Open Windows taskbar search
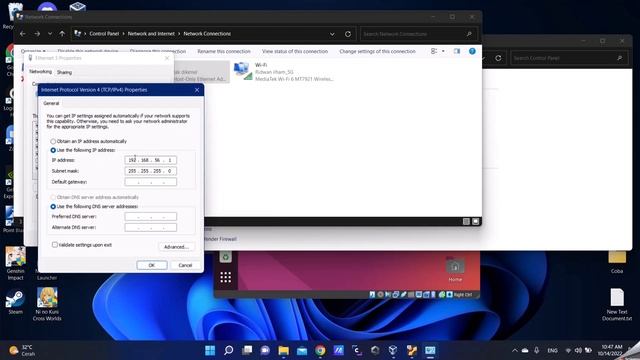The height and width of the screenshot is (360, 640). (x=229, y=350)
